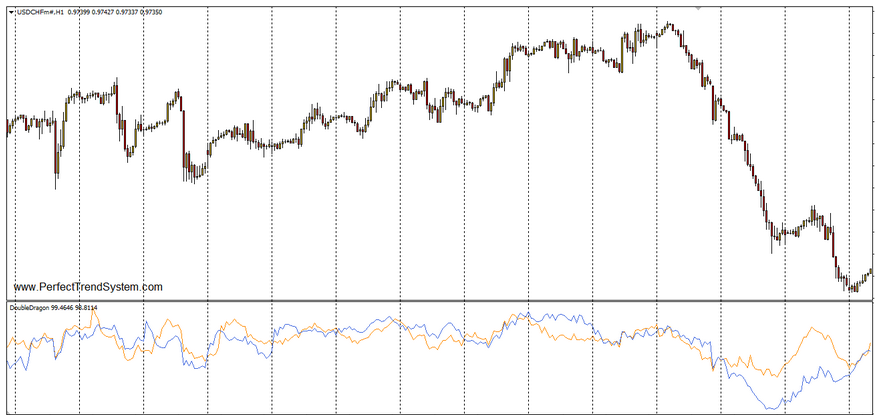875x415 pixels.
Task: Click the separator between price and indicator panes
Action: pos(437,300)
